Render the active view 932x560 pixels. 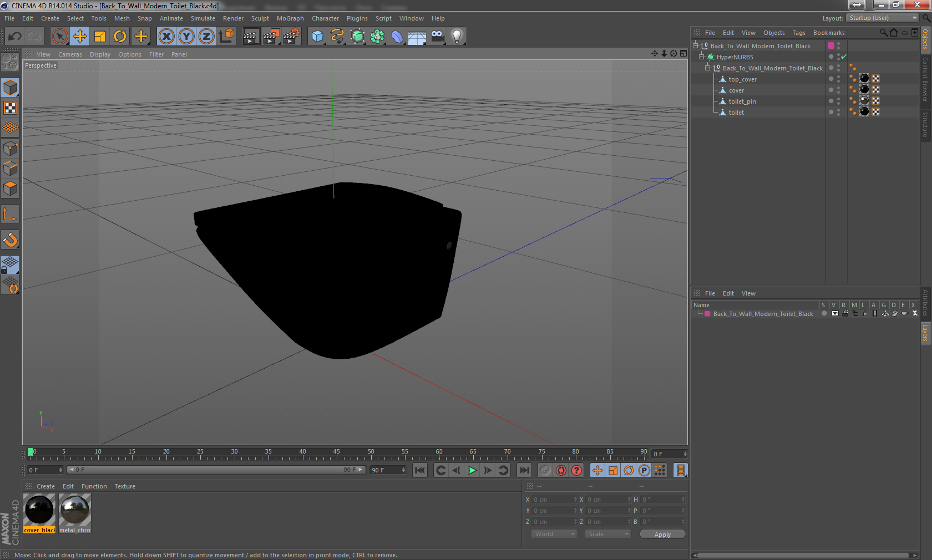pyautogui.click(x=251, y=37)
